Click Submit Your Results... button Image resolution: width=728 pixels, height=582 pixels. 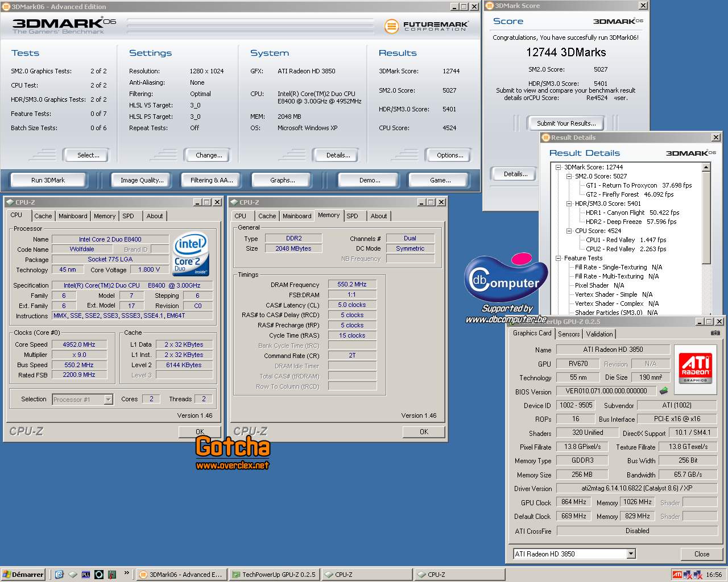coord(566,123)
